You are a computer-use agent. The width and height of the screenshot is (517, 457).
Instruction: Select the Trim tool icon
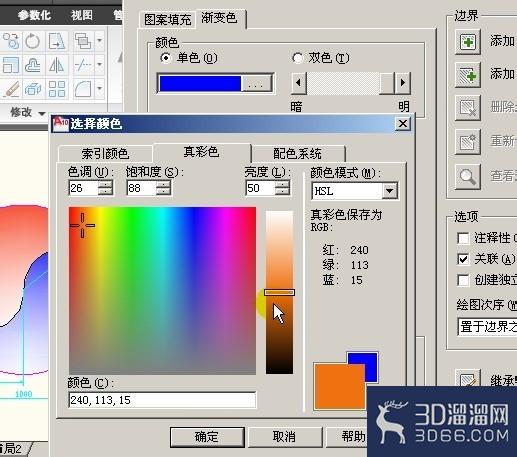point(83,65)
